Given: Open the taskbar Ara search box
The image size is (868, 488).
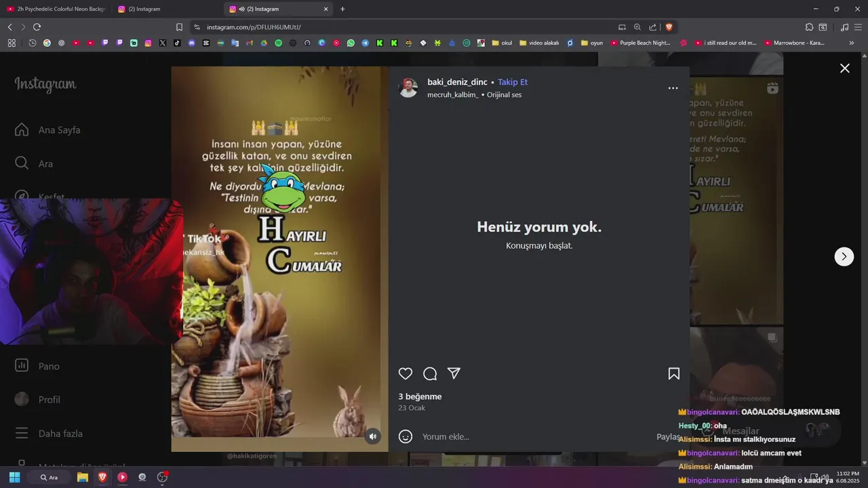Looking at the screenshot, I should click(49, 477).
